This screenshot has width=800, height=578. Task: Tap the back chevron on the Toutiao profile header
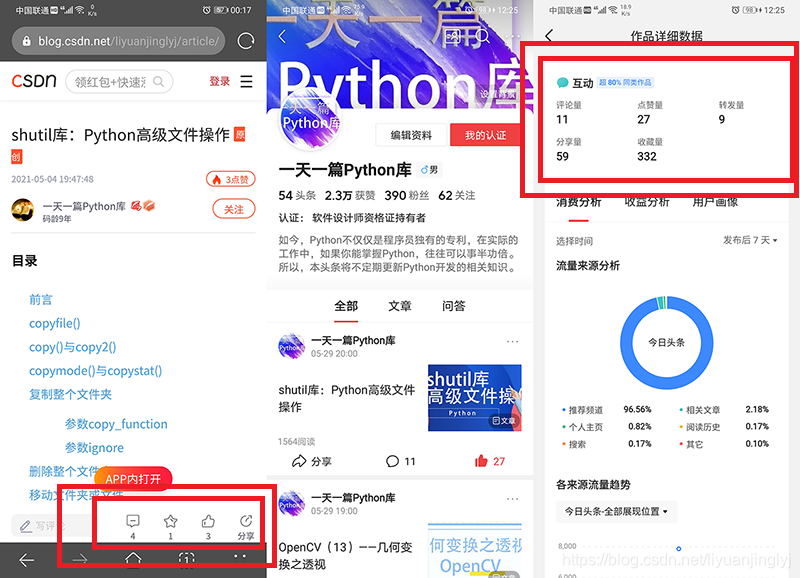282,36
